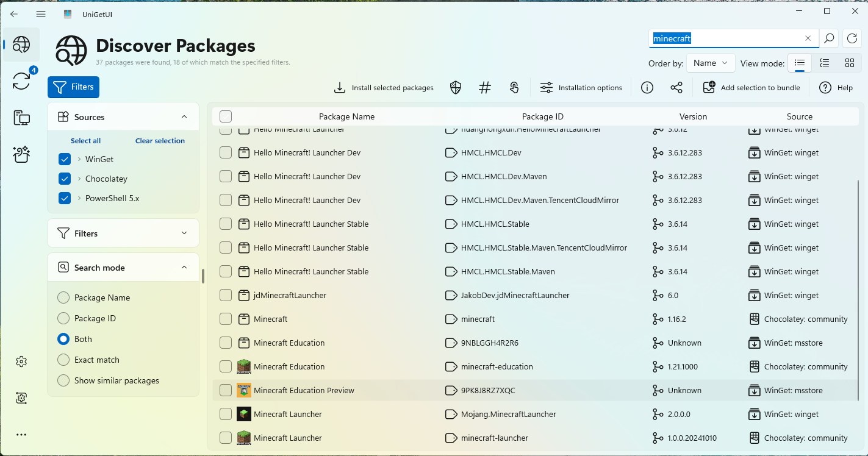Open the package managers settings icon
This screenshot has height=456, width=868.
pos(21,398)
